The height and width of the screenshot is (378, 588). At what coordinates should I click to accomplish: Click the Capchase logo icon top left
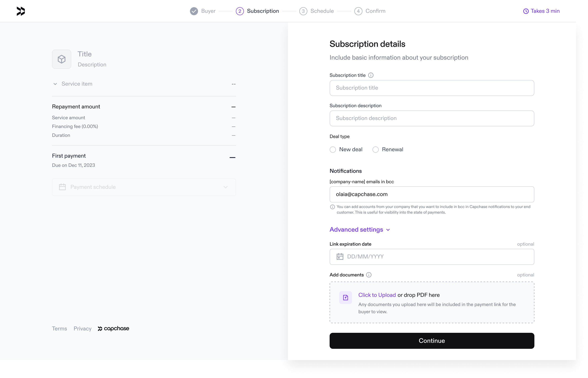20,11
